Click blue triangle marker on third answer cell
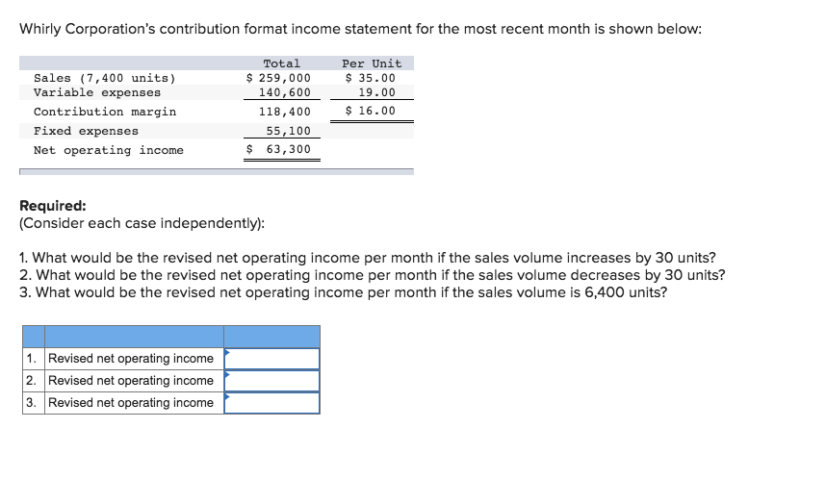The image size is (826, 504). click(x=227, y=396)
